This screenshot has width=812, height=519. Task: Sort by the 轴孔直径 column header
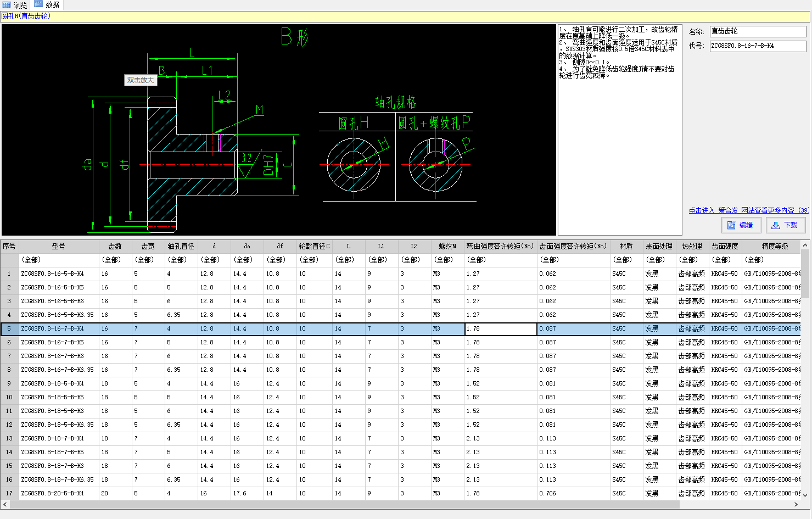(x=181, y=246)
